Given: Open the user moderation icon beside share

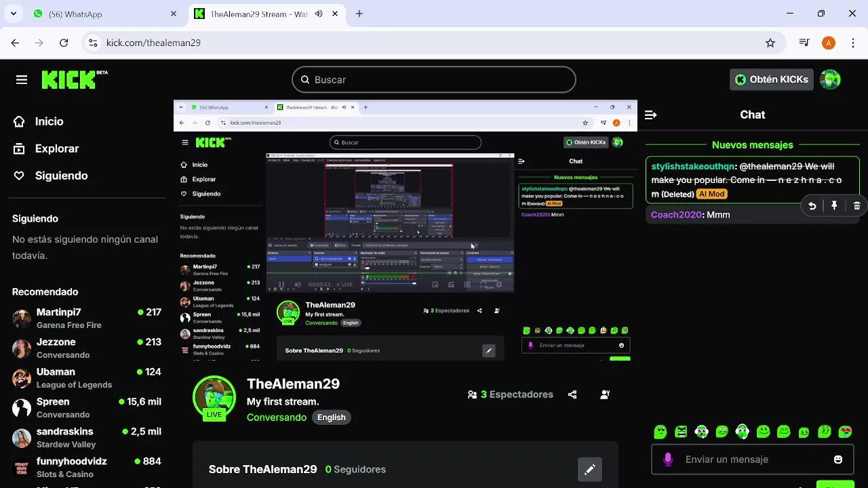Looking at the screenshot, I should coord(605,394).
